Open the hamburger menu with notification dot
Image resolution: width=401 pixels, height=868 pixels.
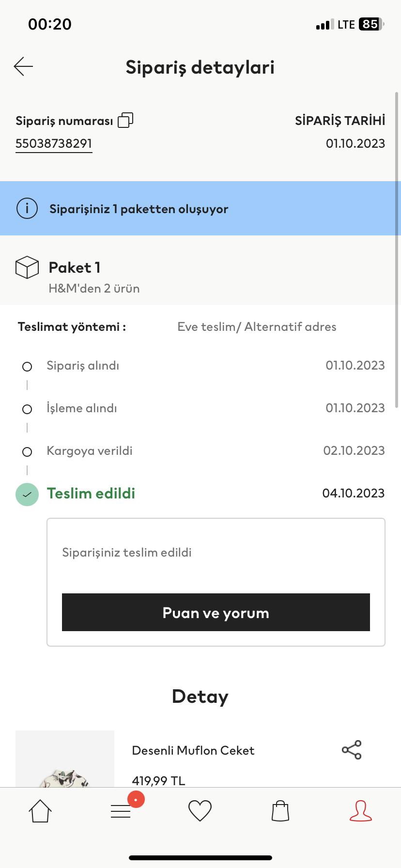(x=121, y=811)
